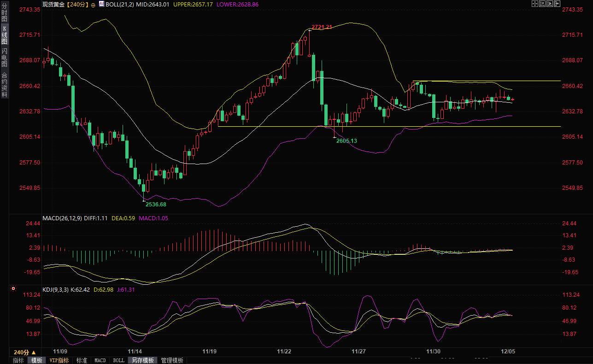Image resolution: width=593 pixels, height=364 pixels.
Task: Apply the MACD template in bottom bar
Action: click(100, 360)
